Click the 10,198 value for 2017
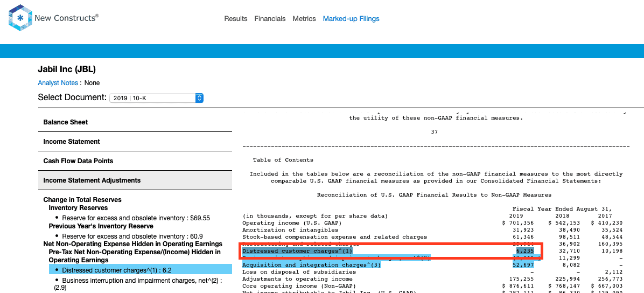This screenshot has height=293, width=644. (613, 250)
